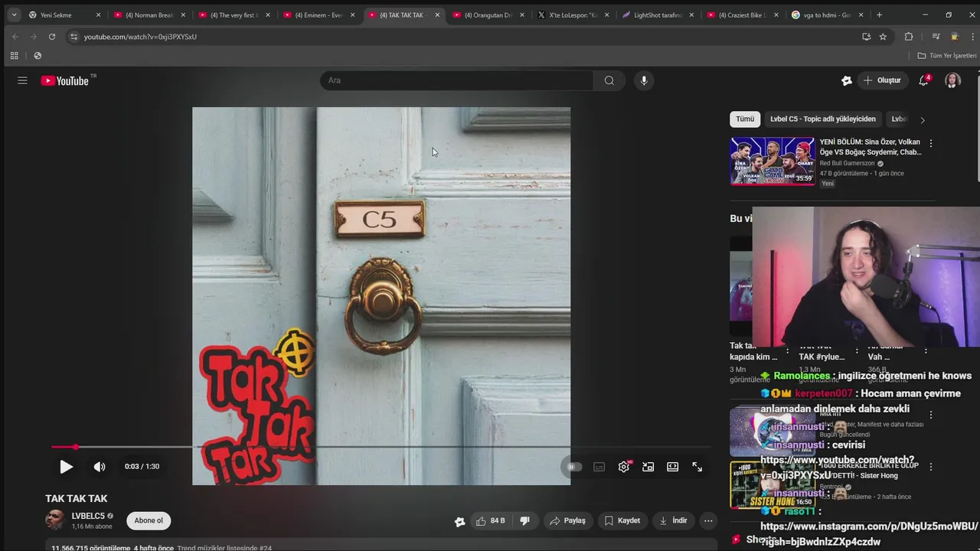Go back in browser history
Screen dimensions: 980x551
pos(15,37)
